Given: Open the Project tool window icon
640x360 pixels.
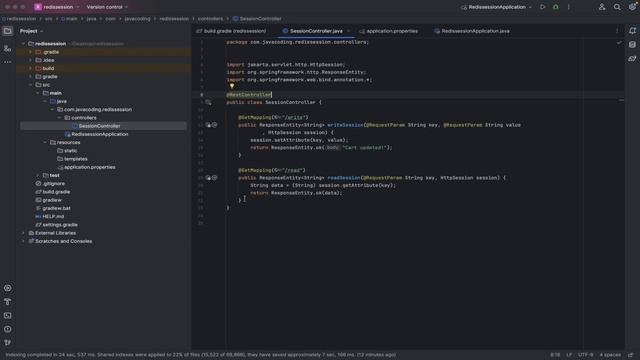Looking at the screenshot, I should pos(7,31).
